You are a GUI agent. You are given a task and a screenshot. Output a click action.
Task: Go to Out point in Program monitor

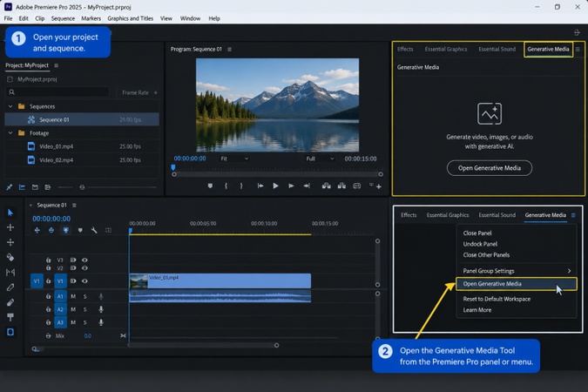pyautogui.click(x=307, y=186)
